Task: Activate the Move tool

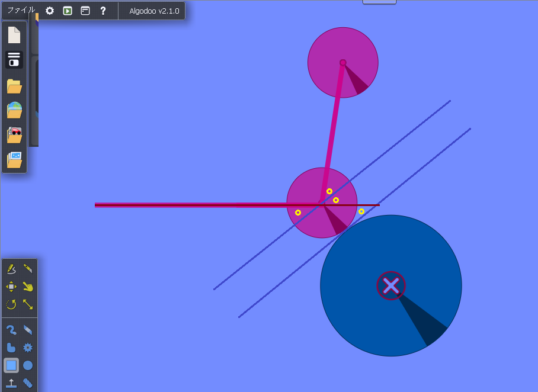Action: (x=11, y=287)
